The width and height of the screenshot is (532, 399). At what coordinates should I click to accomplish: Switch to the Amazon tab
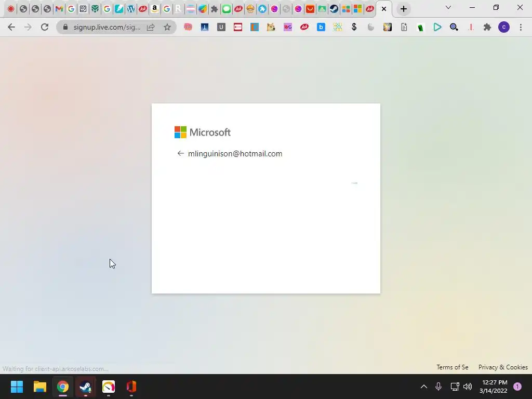(155, 9)
